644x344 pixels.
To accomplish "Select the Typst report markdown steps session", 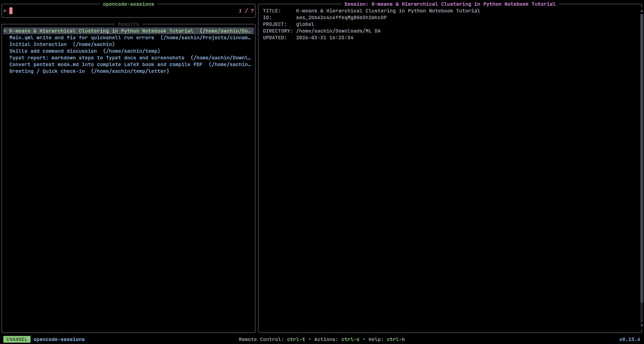I will click(128, 58).
